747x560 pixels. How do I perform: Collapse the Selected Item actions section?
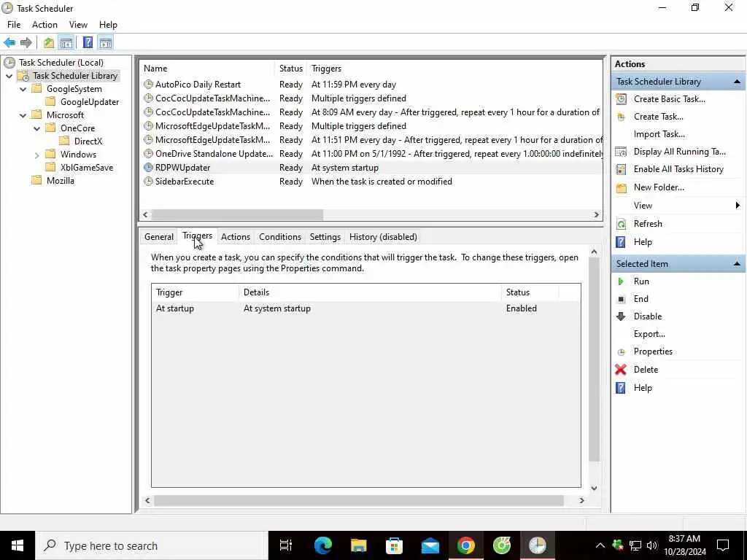(737, 264)
